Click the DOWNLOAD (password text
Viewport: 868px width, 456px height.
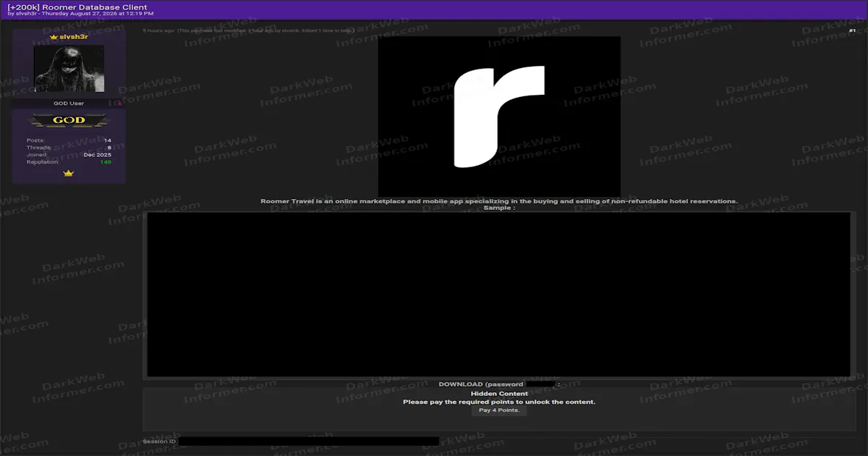click(480, 384)
